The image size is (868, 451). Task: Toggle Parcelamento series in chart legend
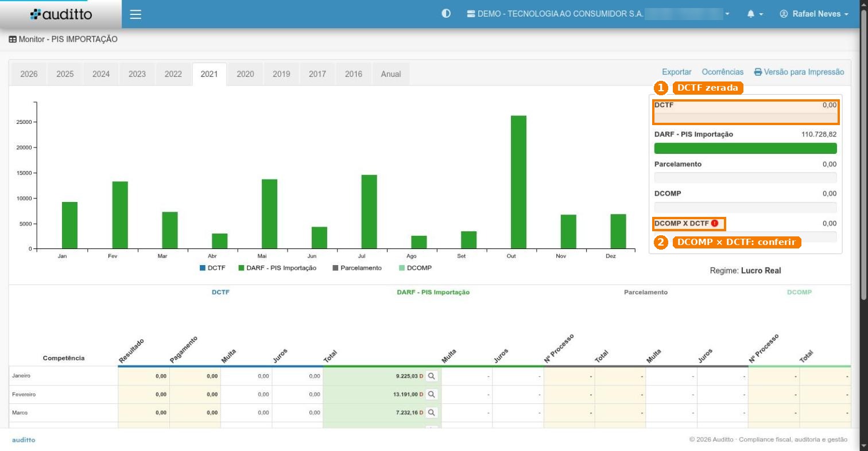(357, 268)
